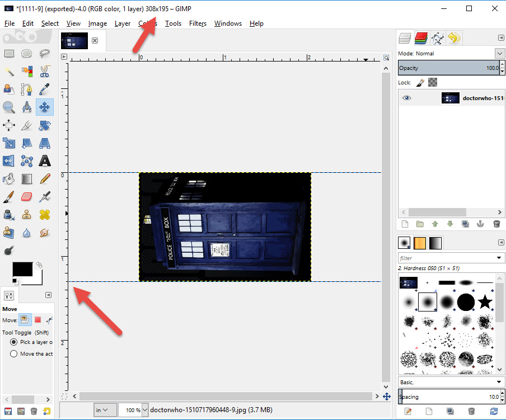Select the Measure compass tool
Image resolution: width=506 pixels, height=420 pixels.
coord(26,107)
